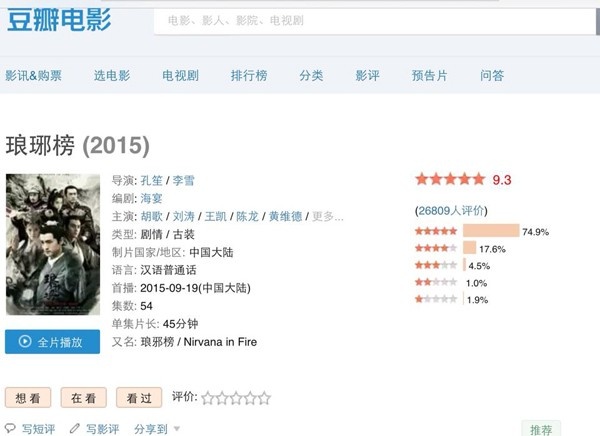Click the five-star 74.9% rating bar
Image resolution: width=600 pixels, height=436 pixels.
[x=490, y=231]
